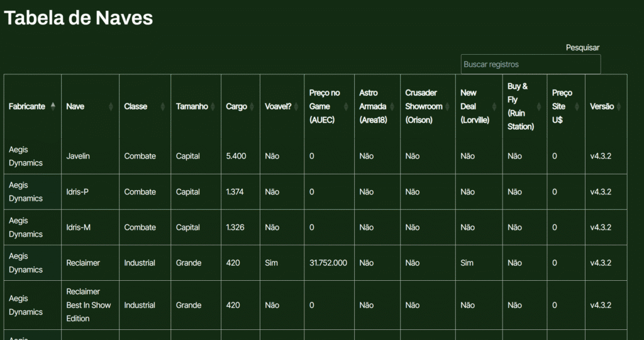Click the Tamanho column sort icon
Viewport: 644px width, 340px height.
[213, 106]
